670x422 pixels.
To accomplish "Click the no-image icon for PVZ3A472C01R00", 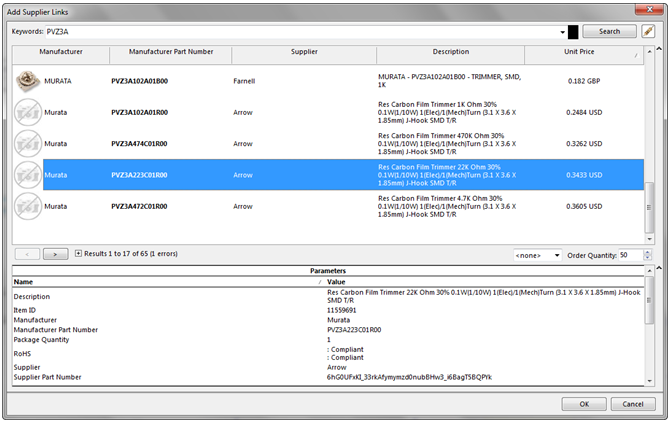I will pos(28,206).
